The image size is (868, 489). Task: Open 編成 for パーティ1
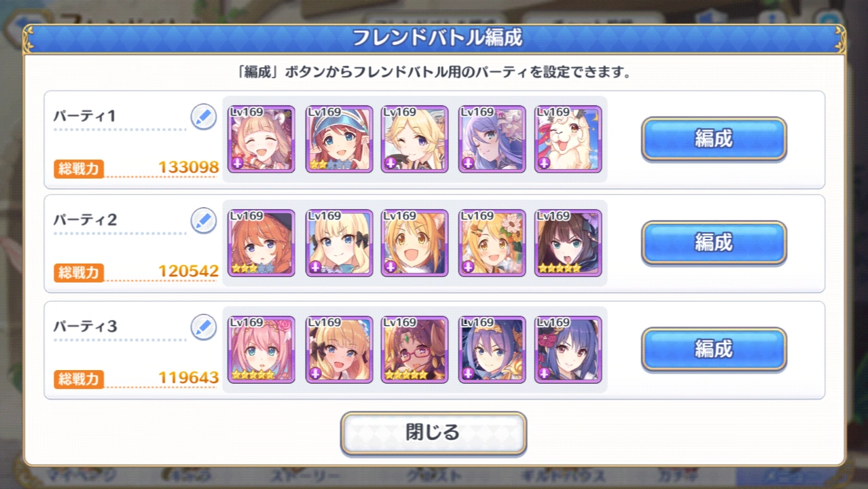(x=714, y=139)
